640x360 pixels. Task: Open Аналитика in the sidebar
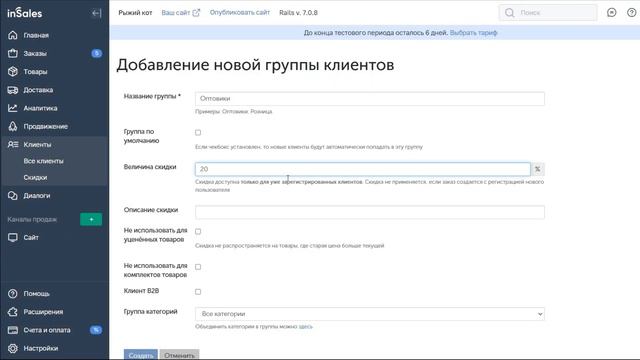pos(40,108)
